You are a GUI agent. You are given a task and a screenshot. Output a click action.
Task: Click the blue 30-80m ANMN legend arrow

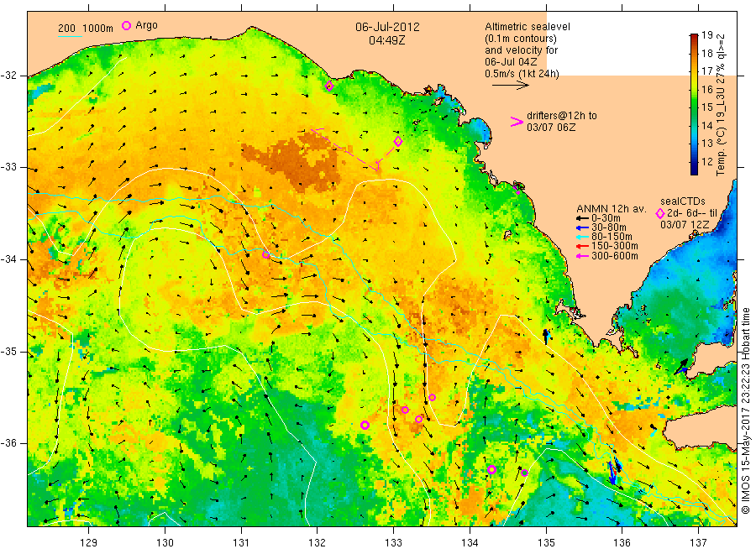(x=582, y=227)
